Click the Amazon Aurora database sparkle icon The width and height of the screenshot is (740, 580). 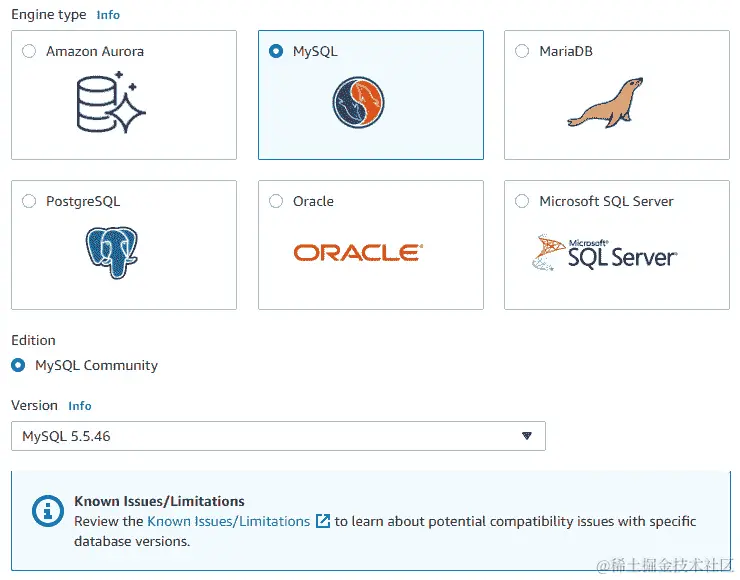pyautogui.click(x=111, y=102)
